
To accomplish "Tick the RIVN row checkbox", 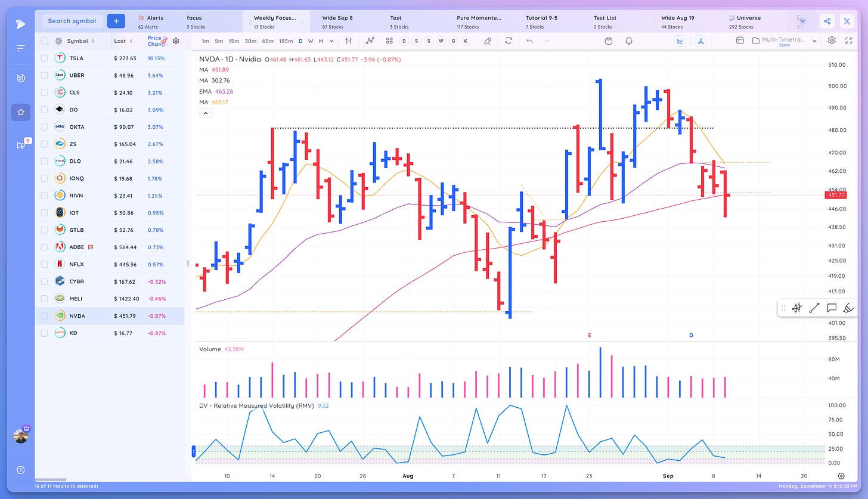I will [x=44, y=196].
